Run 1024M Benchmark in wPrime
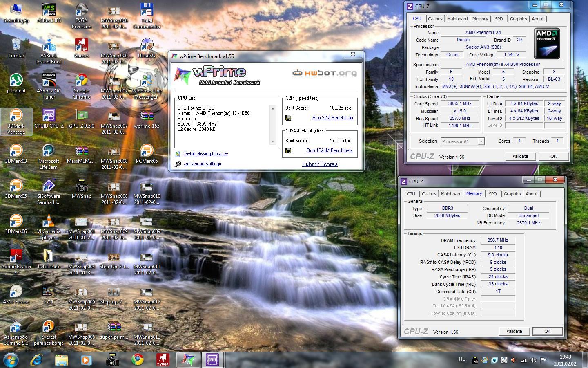The width and height of the screenshot is (588, 368). tap(330, 150)
